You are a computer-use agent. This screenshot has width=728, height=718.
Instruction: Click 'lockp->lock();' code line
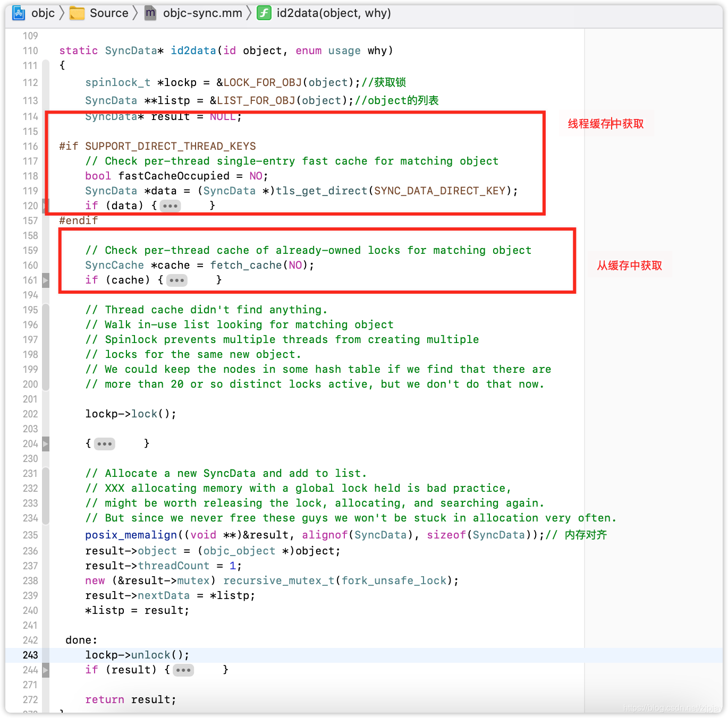131,414
